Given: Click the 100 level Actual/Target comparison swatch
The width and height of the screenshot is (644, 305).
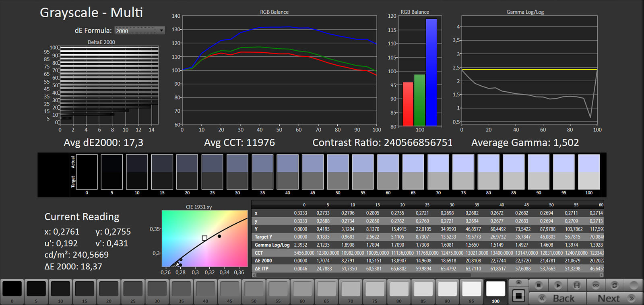Looking at the screenshot, I should pyautogui.click(x=588, y=172).
